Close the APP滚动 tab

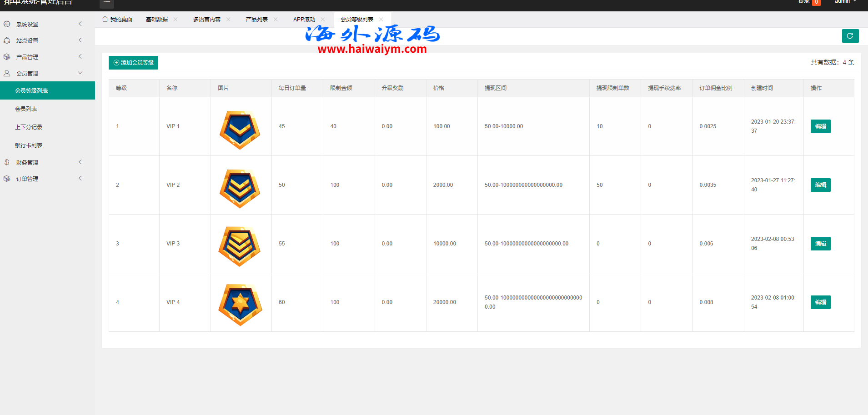pos(323,20)
